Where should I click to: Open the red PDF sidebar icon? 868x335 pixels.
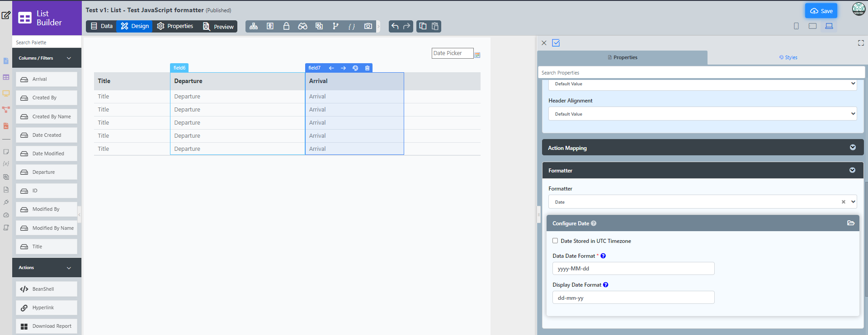coord(6,126)
